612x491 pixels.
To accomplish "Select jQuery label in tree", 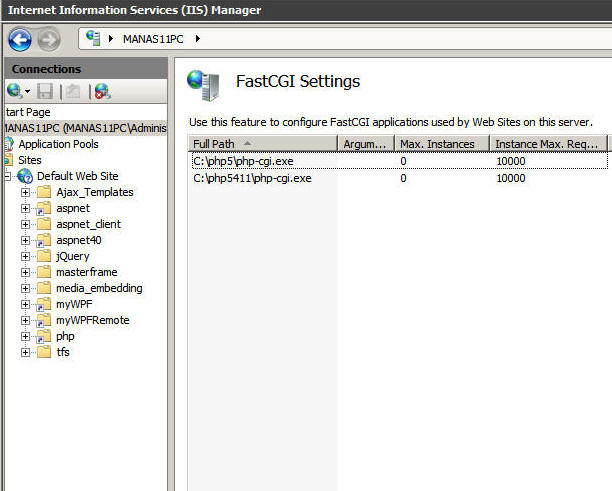I will [x=73, y=256].
